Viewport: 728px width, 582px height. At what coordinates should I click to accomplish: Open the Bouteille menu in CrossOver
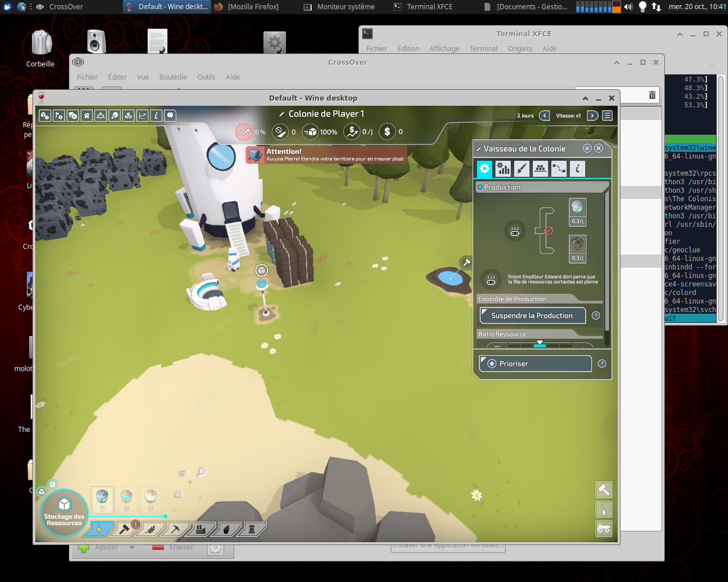coord(173,77)
